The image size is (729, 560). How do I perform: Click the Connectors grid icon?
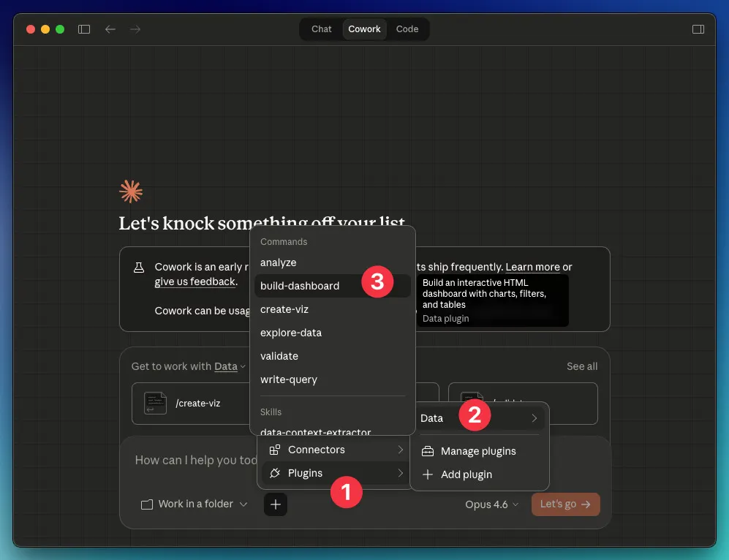275,450
